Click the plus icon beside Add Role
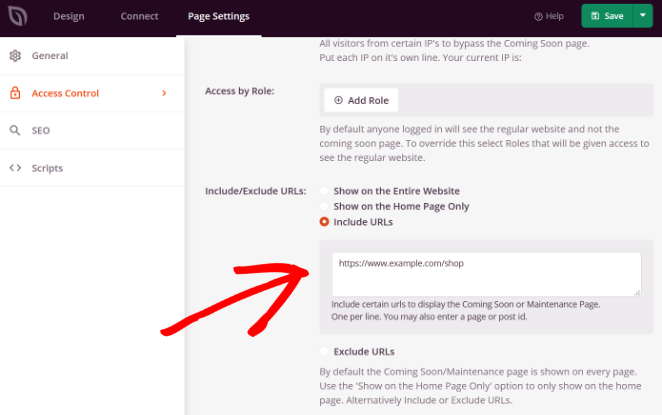662x415 pixels. pyautogui.click(x=338, y=100)
